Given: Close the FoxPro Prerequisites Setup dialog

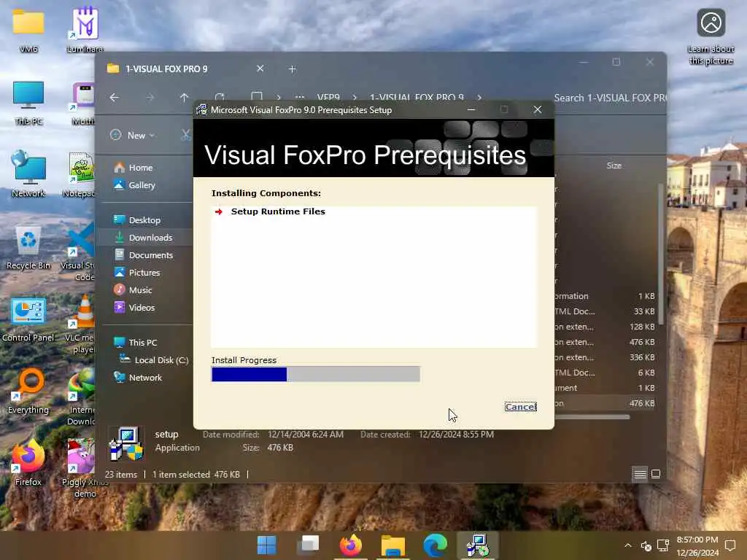Looking at the screenshot, I should tap(538, 109).
